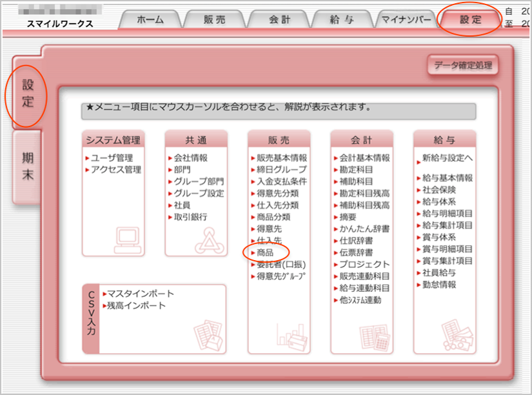Screen dimensions: 532x395
Task: Open 仕入先 master link
Action: tap(269, 241)
